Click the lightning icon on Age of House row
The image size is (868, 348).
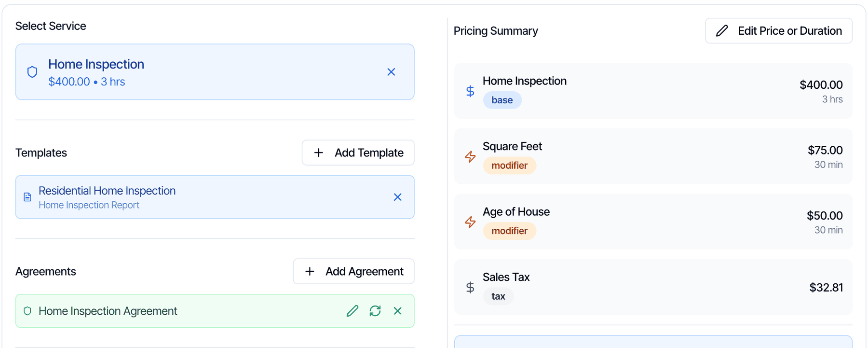(x=470, y=222)
